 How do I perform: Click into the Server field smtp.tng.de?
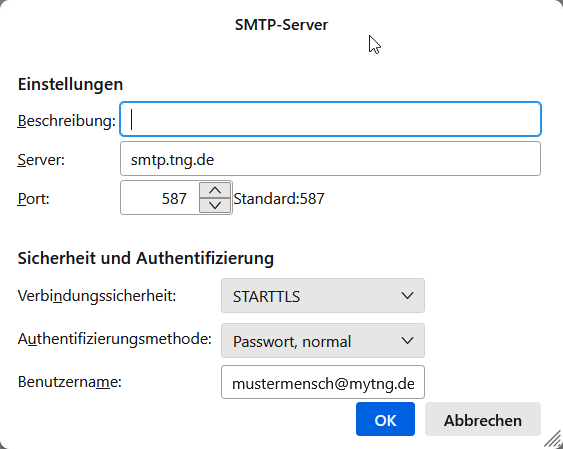(x=330, y=159)
